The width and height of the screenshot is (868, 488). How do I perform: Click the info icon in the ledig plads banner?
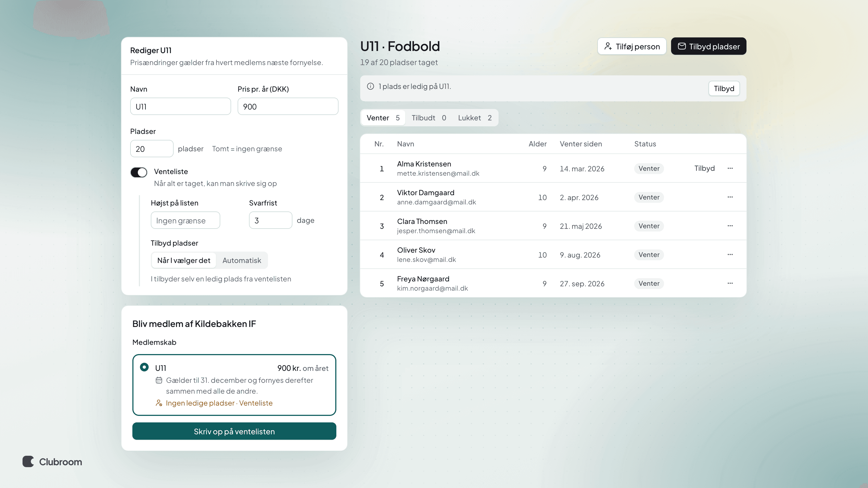click(x=370, y=86)
